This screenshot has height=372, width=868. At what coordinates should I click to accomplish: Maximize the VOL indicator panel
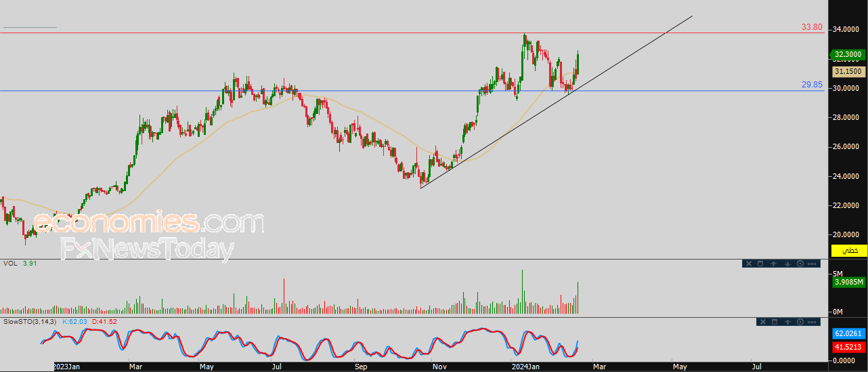pos(760,264)
